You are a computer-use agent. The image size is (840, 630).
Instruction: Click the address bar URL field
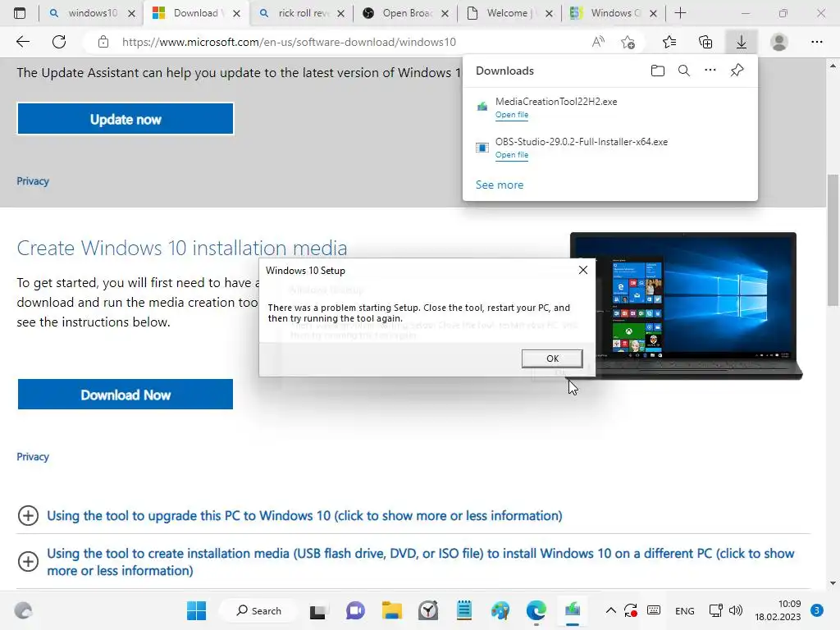[x=290, y=42]
